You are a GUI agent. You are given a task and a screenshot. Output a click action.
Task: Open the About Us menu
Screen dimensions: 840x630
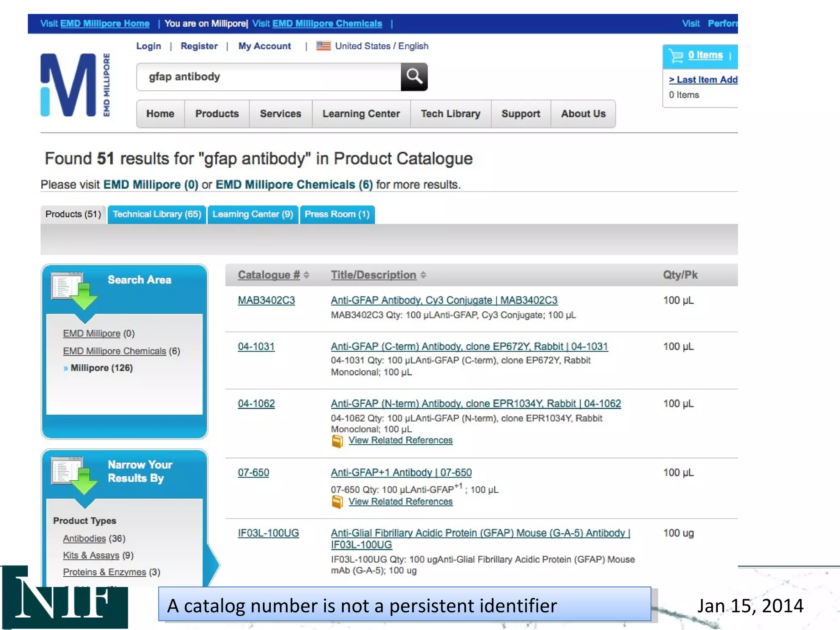pos(583,114)
